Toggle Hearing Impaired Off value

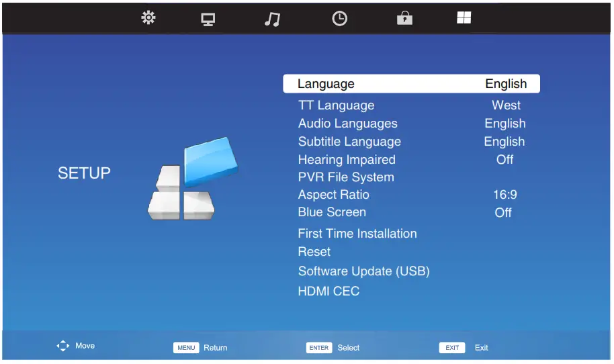505,160
